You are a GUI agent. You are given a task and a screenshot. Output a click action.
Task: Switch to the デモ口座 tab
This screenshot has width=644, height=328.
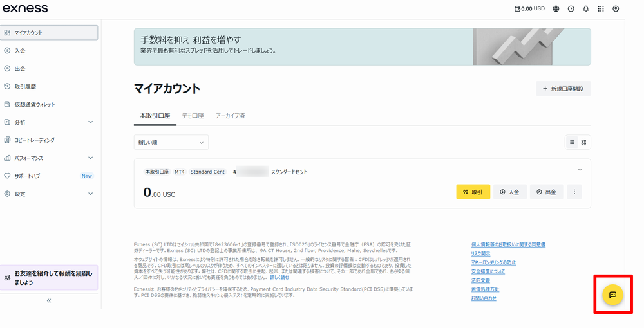click(x=193, y=116)
